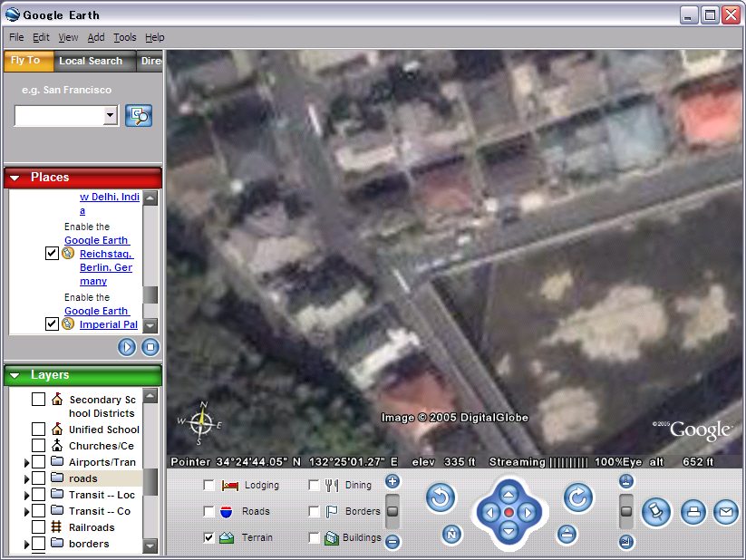
Task: Zoom in with the plus button
Action: click(392, 482)
